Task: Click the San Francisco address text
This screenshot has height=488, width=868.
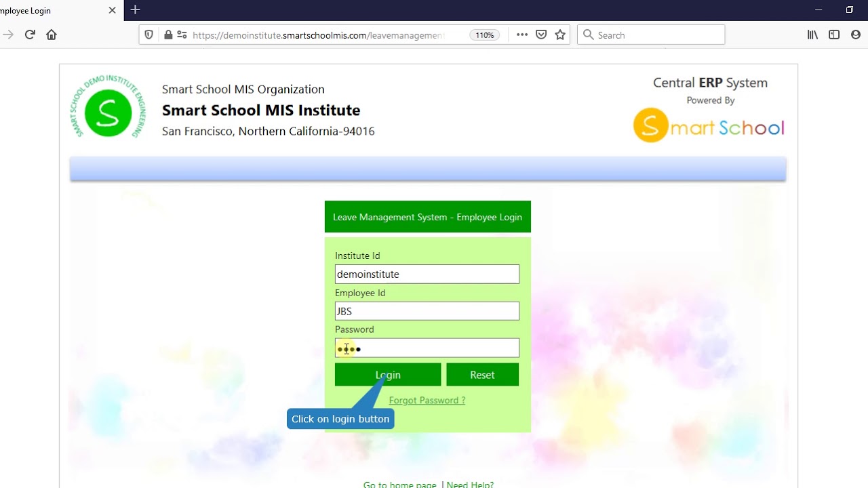Action: 268,131
